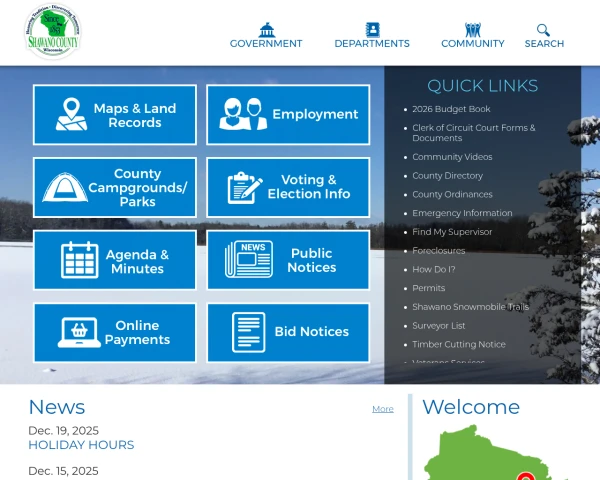Click the Departments address book icon
600x480 pixels.
tap(372, 29)
